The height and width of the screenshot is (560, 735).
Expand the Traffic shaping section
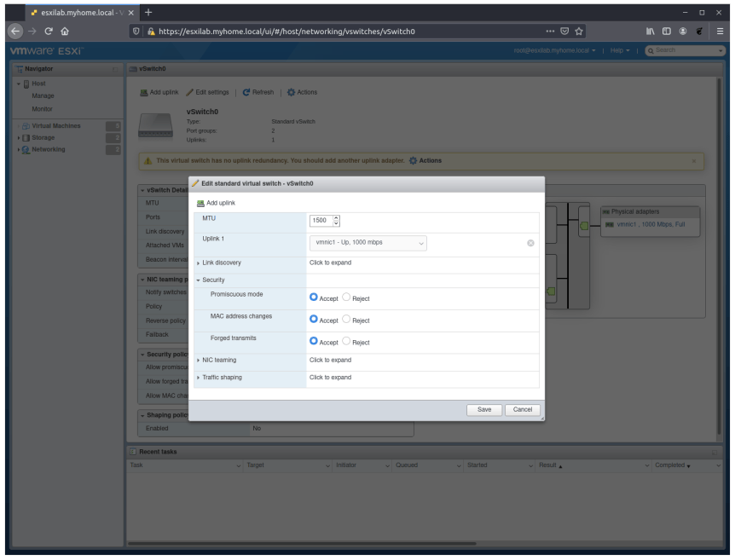coord(199,378)
